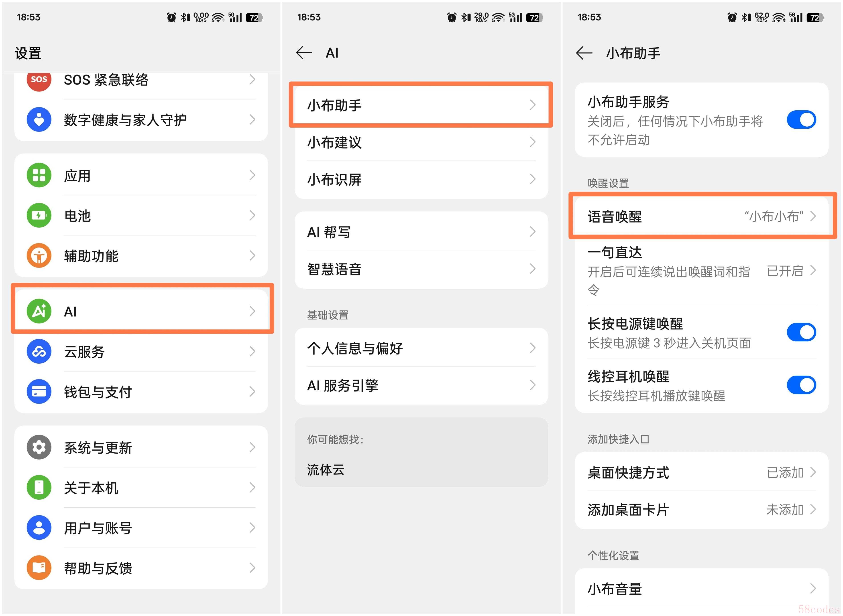This screenshot has width=843, height=616.
Task: Tap 云服务 label in settings list
Action: [84, 352]
